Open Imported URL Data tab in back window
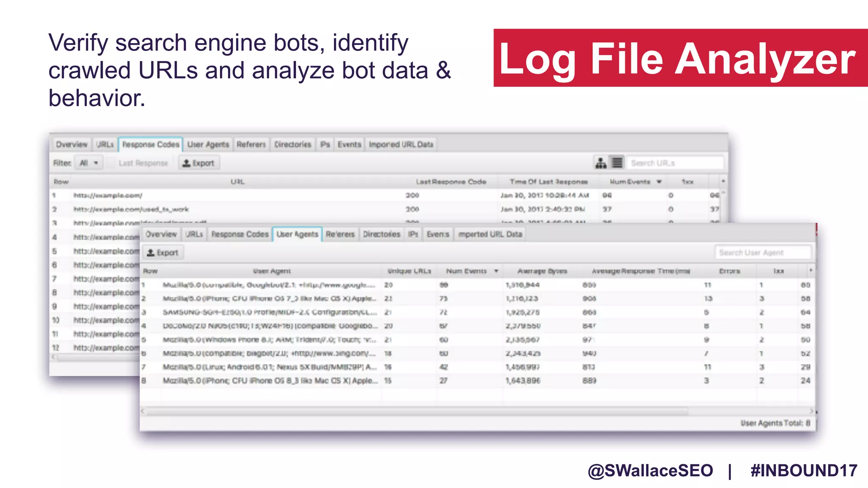This screenshot has width=868, height=488. (401, 144)
